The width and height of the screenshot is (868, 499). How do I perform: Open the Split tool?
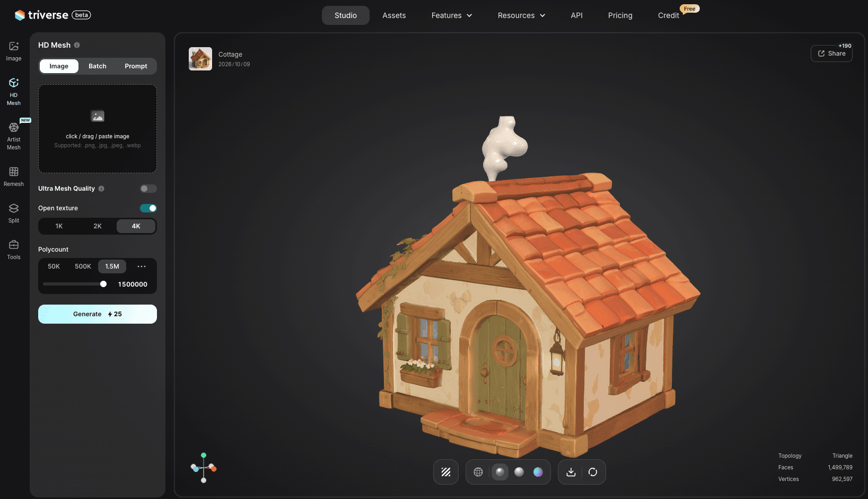coord(14,213)
